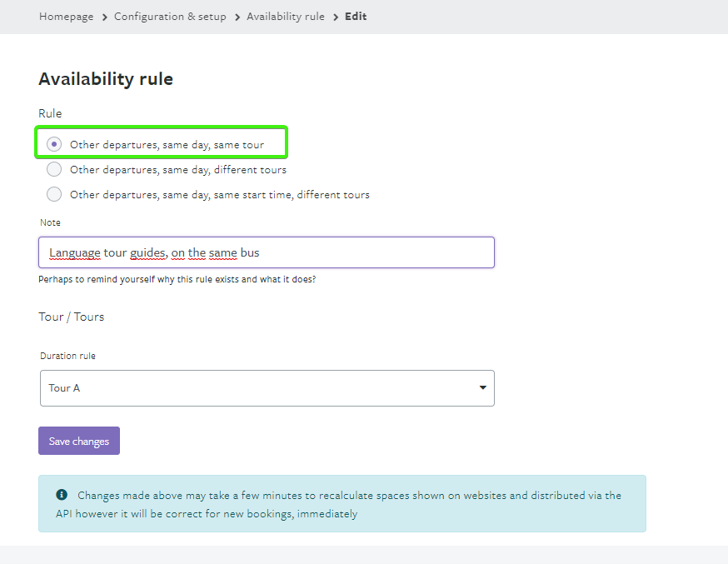Viewport: 728px width, 564px height.
Task: Click the 'Rule' label above radio options
Action: pyautogui.click(x=50, y=114)
